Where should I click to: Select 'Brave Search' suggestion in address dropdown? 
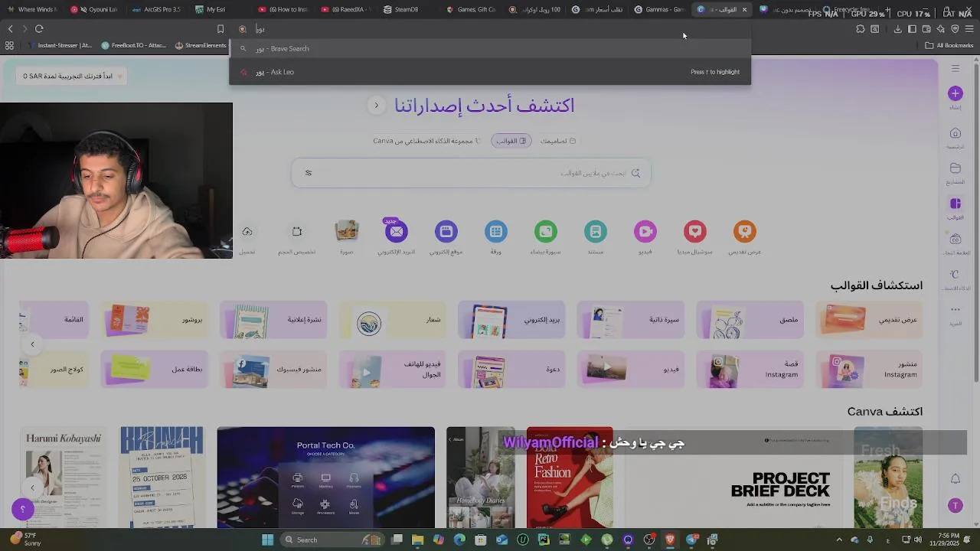[490, 48]
